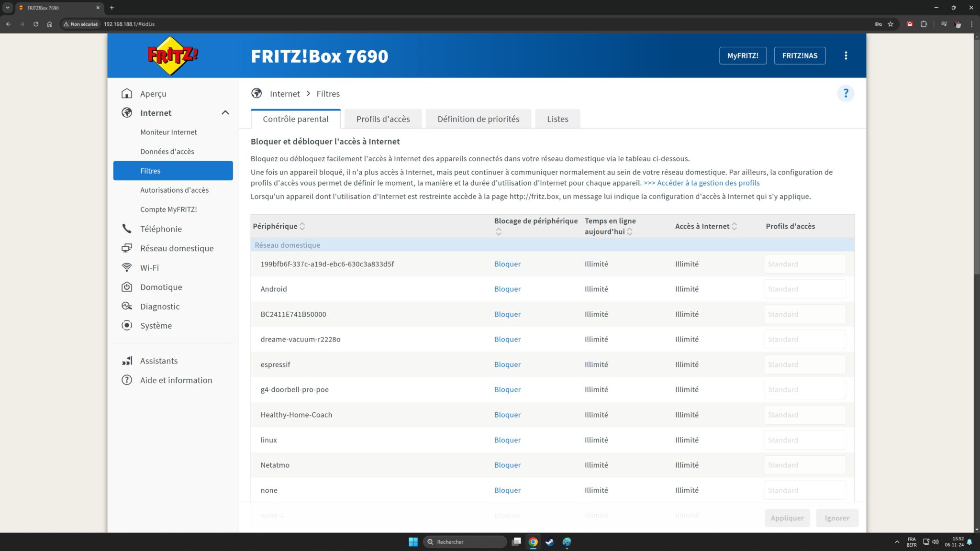Click the Aide et information question icon
Viewport: 980px width, 551px height.
click(x=127, y=380)
